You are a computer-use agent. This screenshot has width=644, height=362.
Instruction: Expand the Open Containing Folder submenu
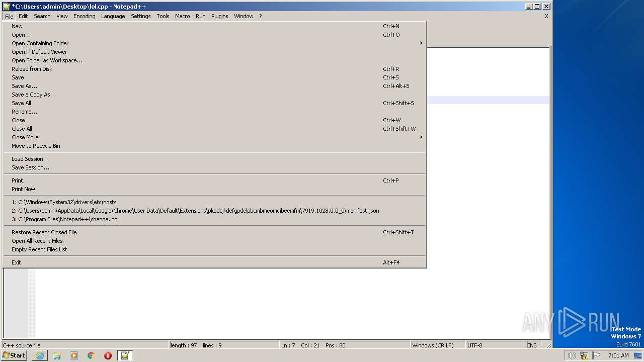pos(215,43)
